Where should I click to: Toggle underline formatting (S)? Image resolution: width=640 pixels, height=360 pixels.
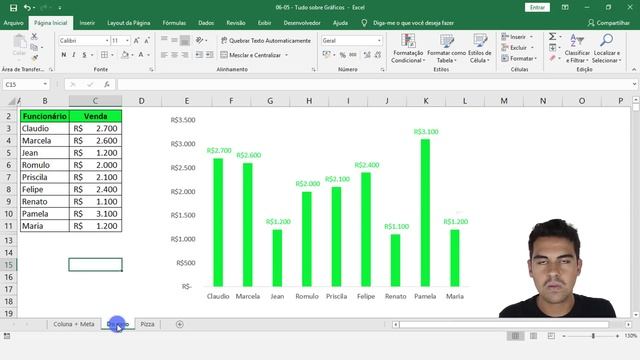pos(84,55)
